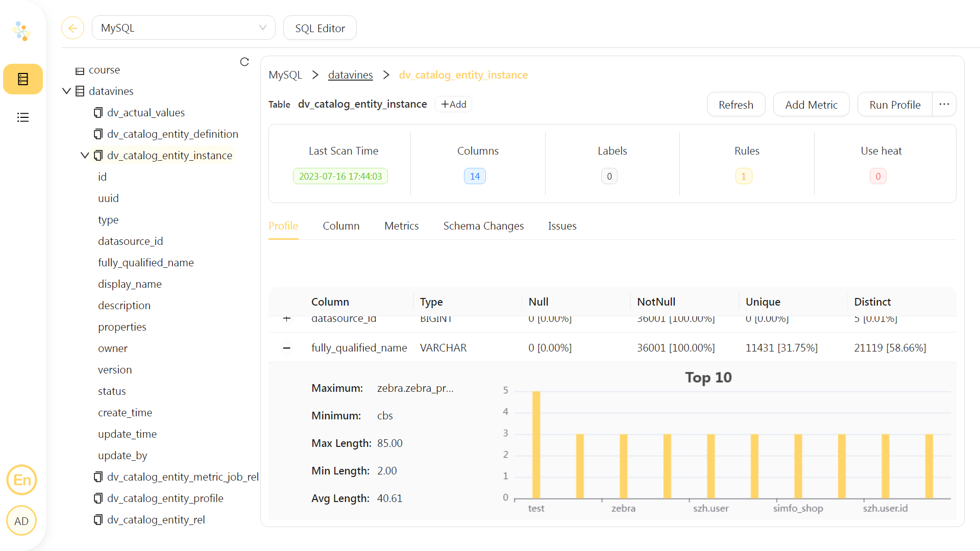
Task: Collapse the datavines database tree node
Action: click(66, 91)
